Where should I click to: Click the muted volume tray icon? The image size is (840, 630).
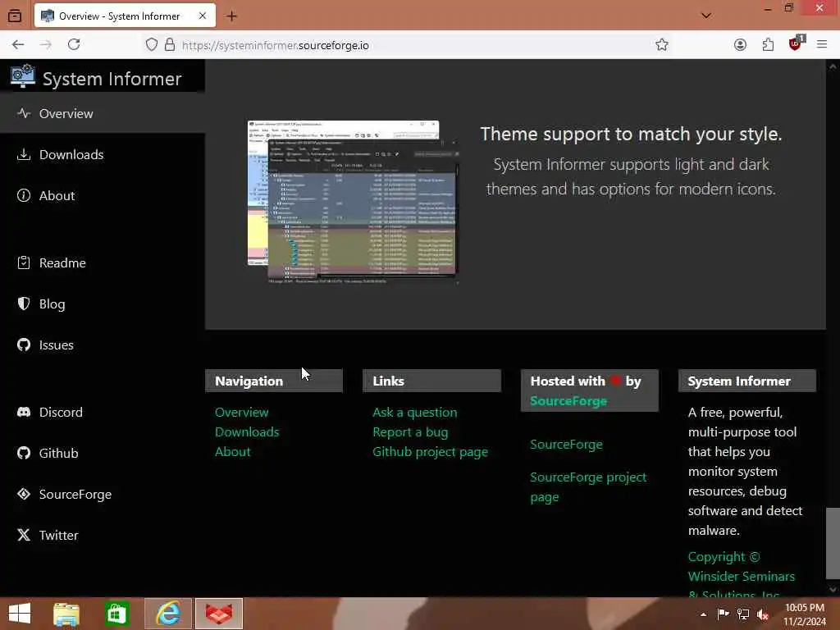click(x=763, y=614)
